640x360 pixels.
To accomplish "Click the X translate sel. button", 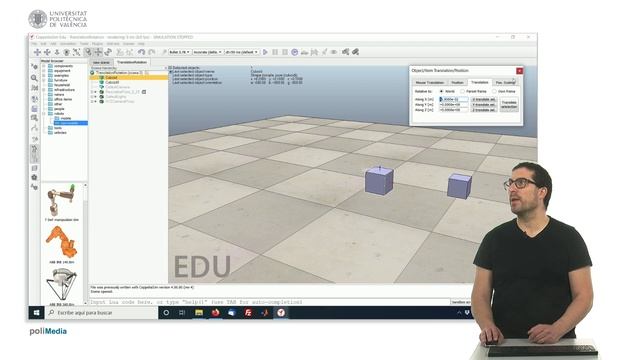I will 484,99.
